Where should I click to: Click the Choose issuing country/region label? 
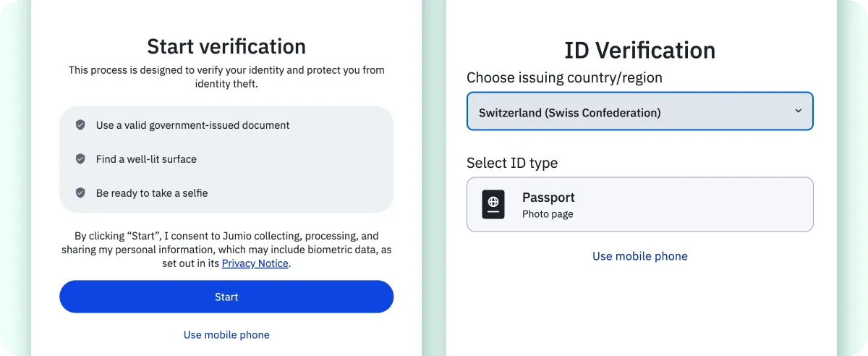pos(564,77)
